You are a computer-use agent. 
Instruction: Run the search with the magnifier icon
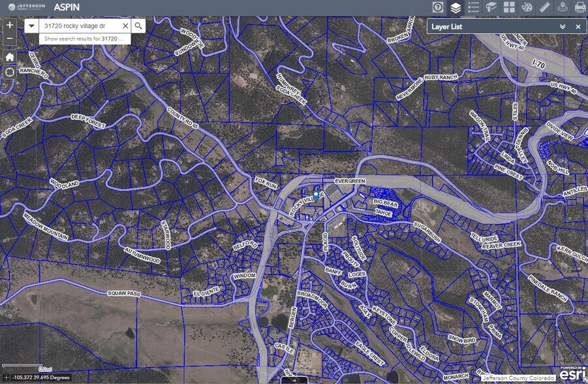tap(138, 26)
